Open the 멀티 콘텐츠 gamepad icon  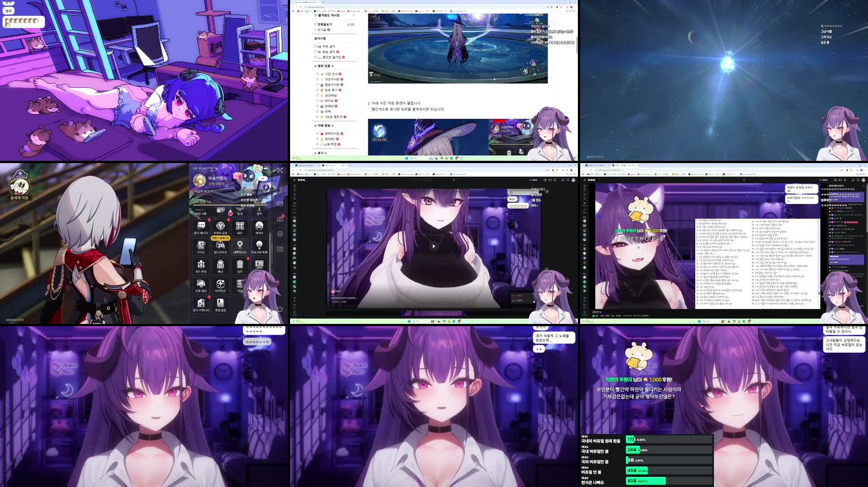click(220, 247)
